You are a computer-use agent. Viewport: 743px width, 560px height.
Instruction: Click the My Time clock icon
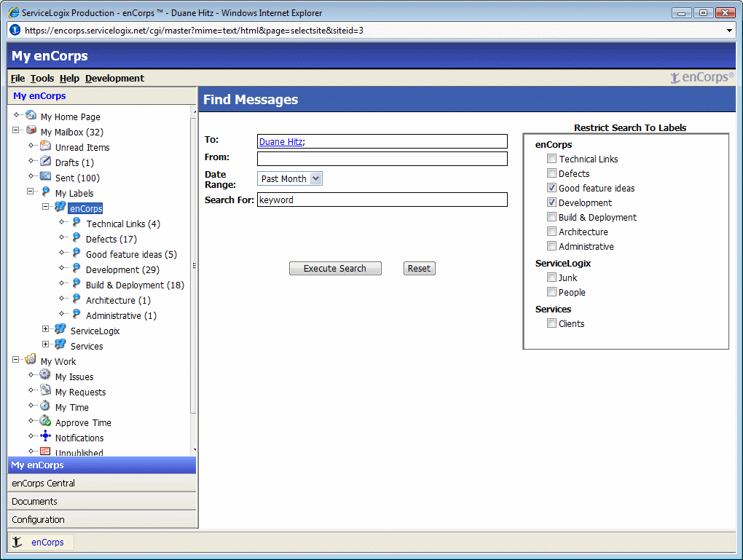point(45,406)
